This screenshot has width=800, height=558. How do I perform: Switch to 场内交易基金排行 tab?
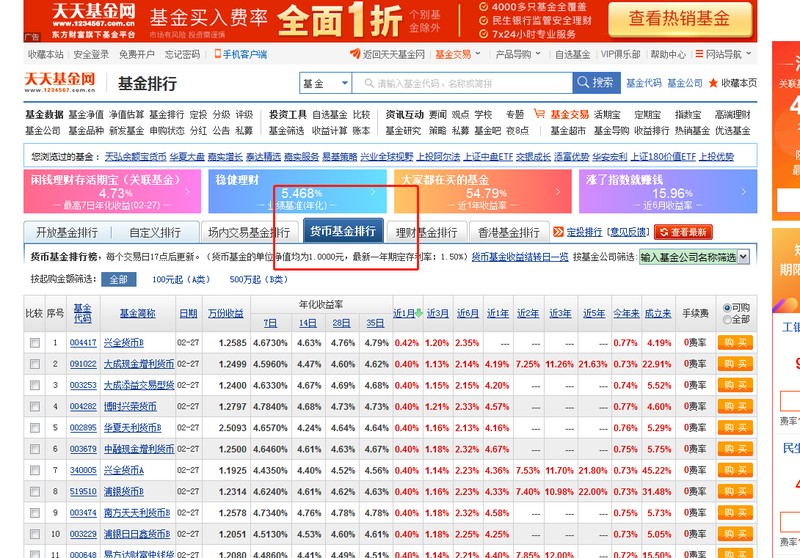249,233
